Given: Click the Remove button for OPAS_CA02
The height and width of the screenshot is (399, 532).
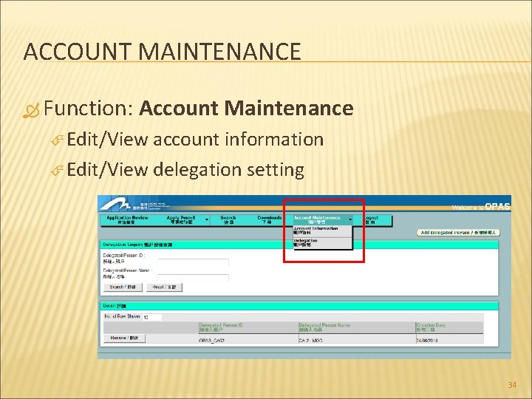Looking at the screenshot, I should click(x=125, y=338).
